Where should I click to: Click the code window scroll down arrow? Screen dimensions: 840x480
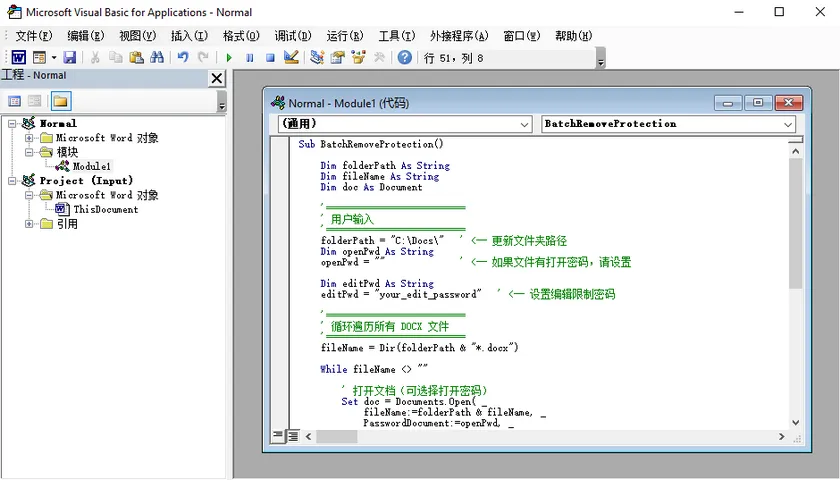coord(796,422)
